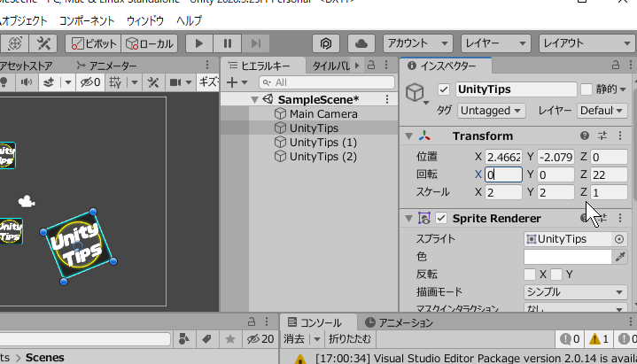Open the Help menu

189,20
